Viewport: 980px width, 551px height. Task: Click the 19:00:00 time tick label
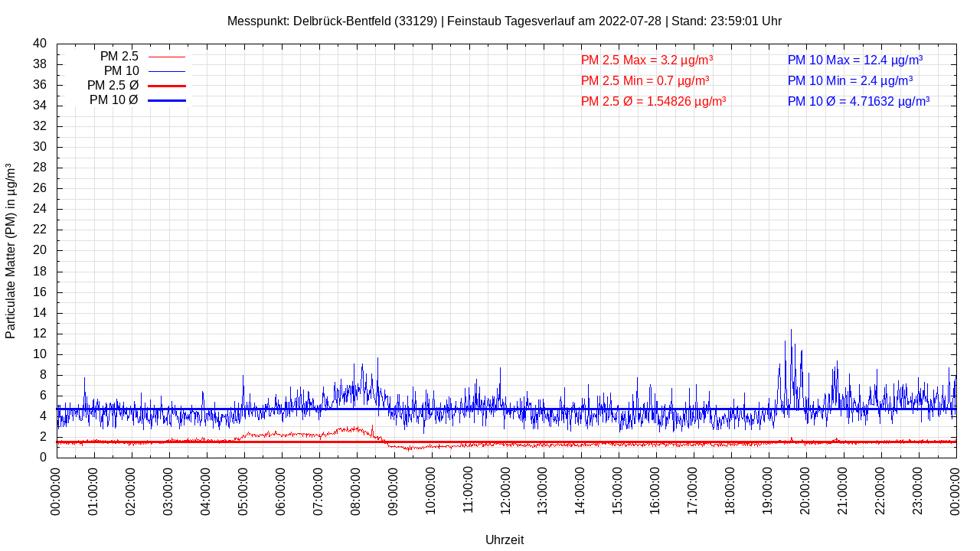point(769,490)
